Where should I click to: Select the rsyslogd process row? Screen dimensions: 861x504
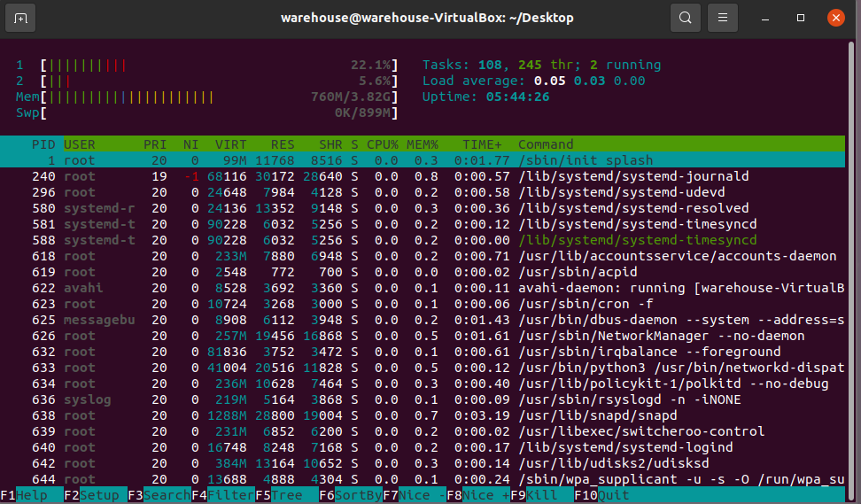click(423, 399)
